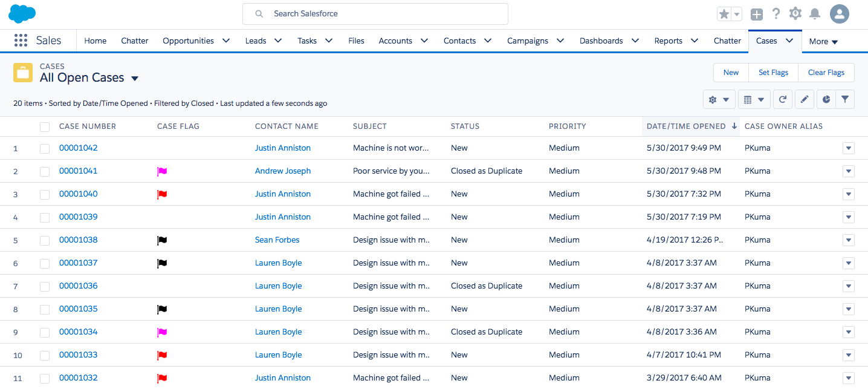Tick the select-all header checkbox
868x389 pixels.
point(45,127)
